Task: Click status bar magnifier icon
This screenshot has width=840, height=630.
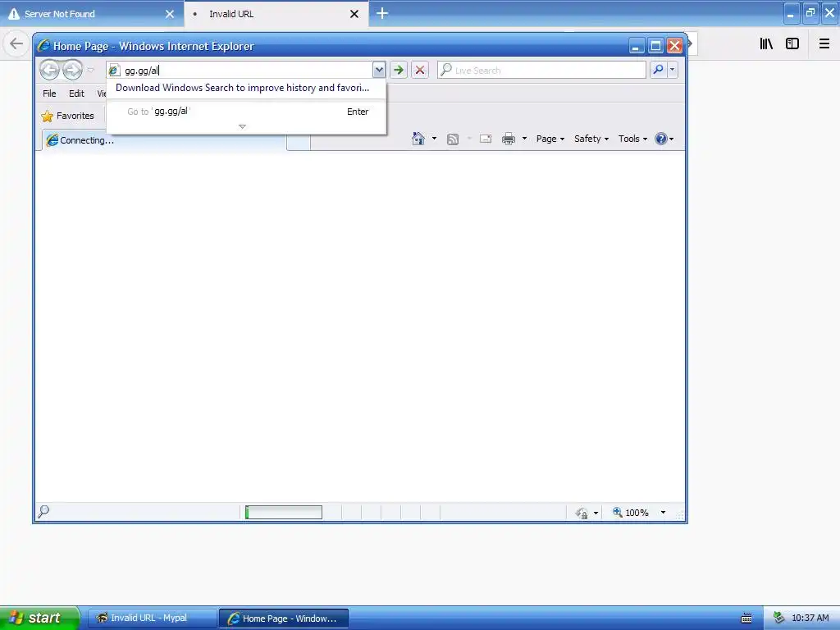Action: 44,512
